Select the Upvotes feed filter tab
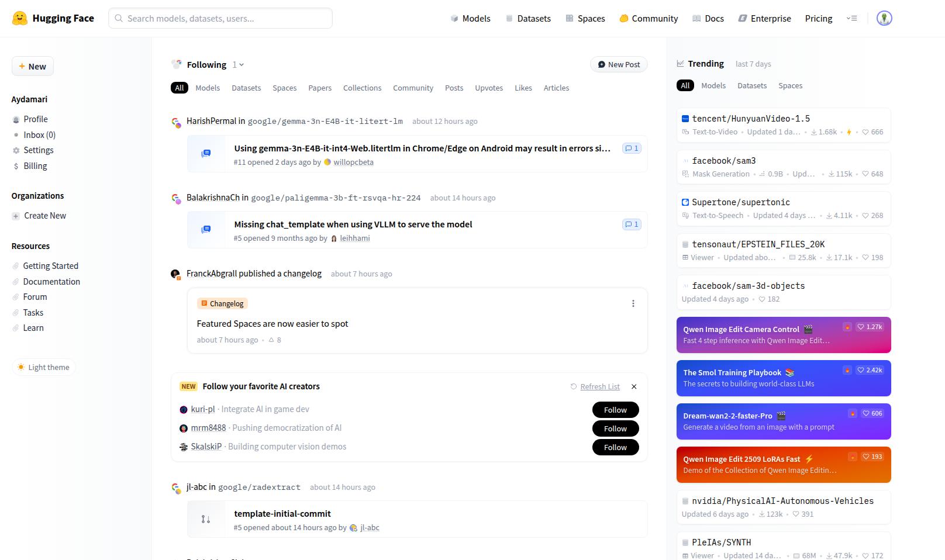Image resolution: width=945 pixels, height=560 pixels. [x=489, y=88]
